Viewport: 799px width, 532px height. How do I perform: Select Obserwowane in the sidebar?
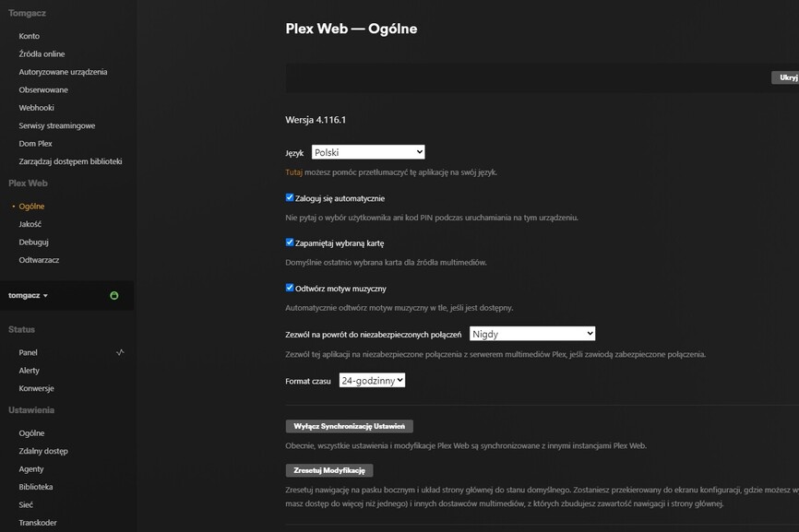click(43, 89)
